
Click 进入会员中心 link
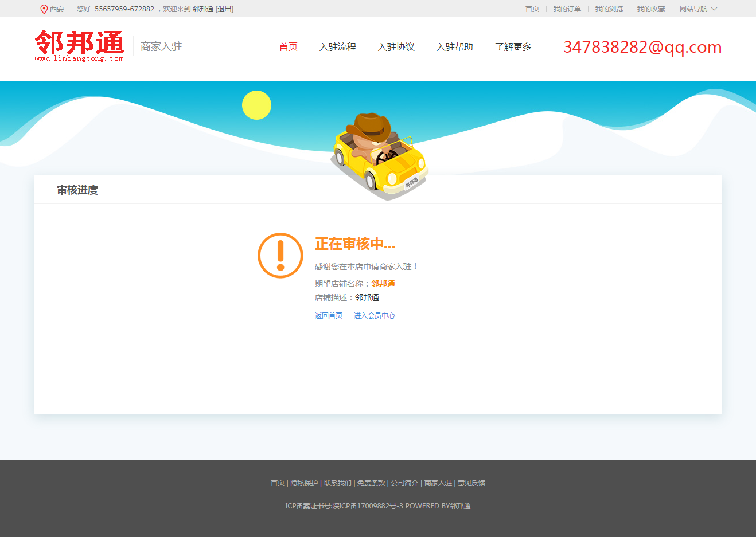coord(374,316)
